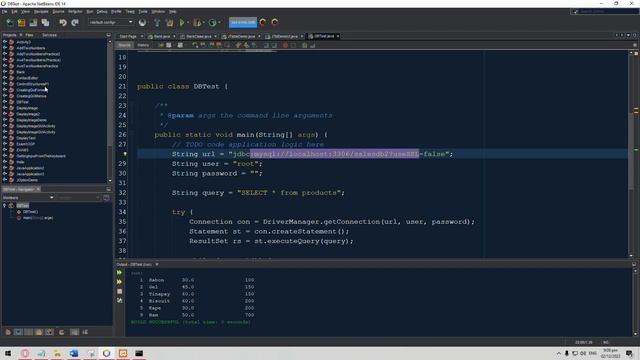Viewport: 640px width, 360px height.
Task: Click the Word icon in taskbar
Action: click(74, 353)
